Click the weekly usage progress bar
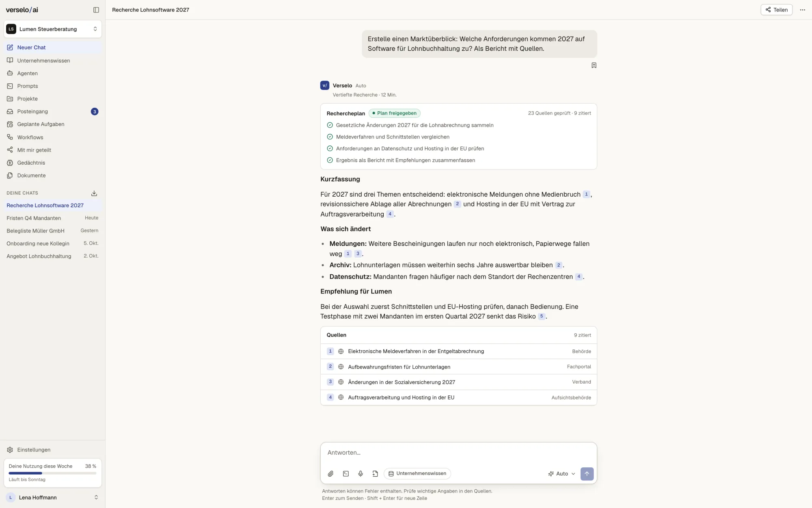The height and width of the screenshot is (508, 812). click(x=53, y=473)
